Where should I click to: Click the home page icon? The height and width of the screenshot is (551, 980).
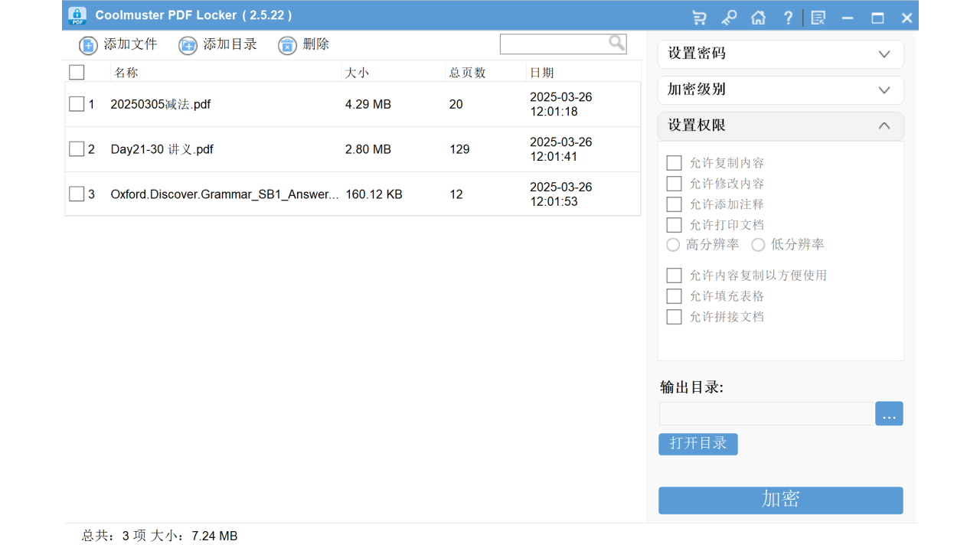click(x=758, y=16)
